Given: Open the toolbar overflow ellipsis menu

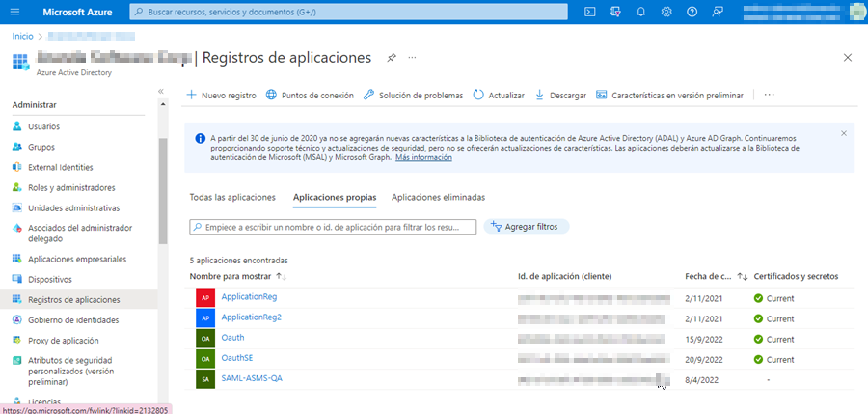Looking at the screenshot, I should 769,95.
